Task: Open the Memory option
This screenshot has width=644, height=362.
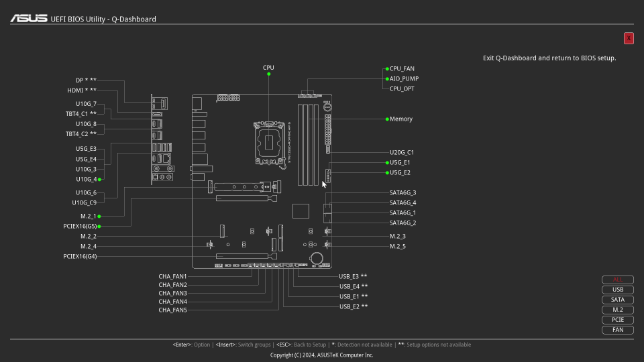Action: click(x=401, y=119)
